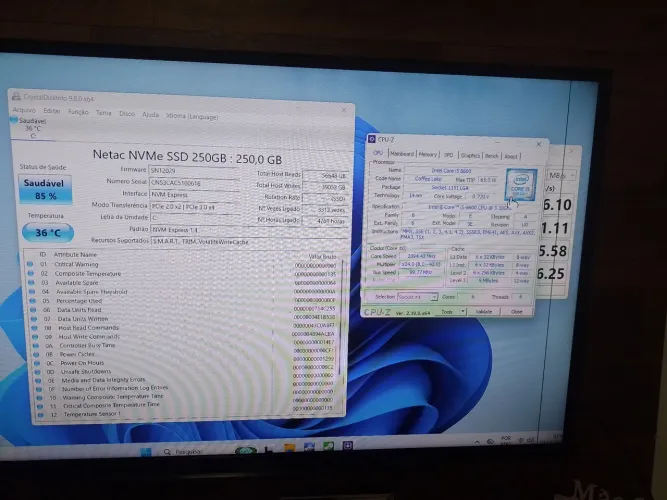
Task: Click the CrystalDiskInfo title bar icon
Action: point(17,96)
